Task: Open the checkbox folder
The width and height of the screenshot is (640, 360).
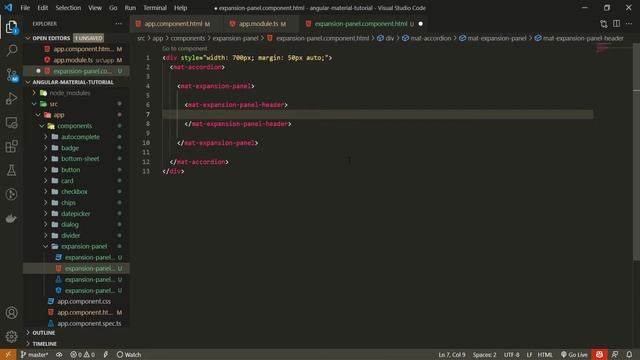Action: (74, 191)
